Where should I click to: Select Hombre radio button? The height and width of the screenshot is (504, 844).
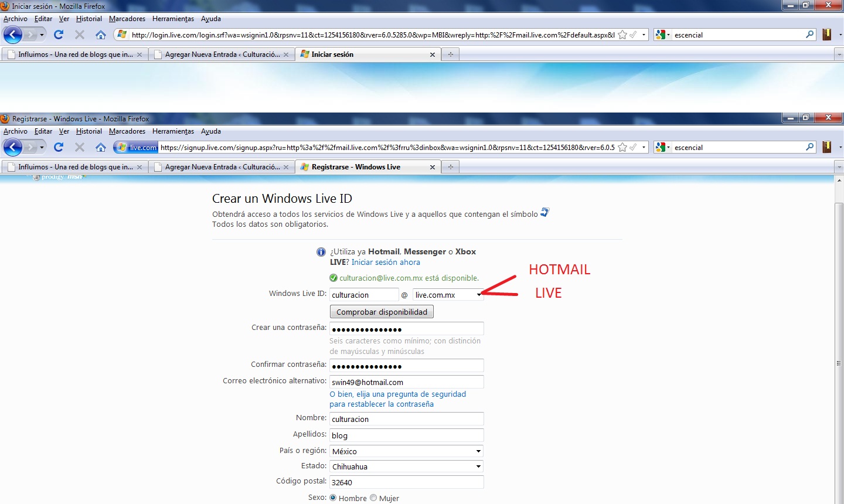(333, 498)
